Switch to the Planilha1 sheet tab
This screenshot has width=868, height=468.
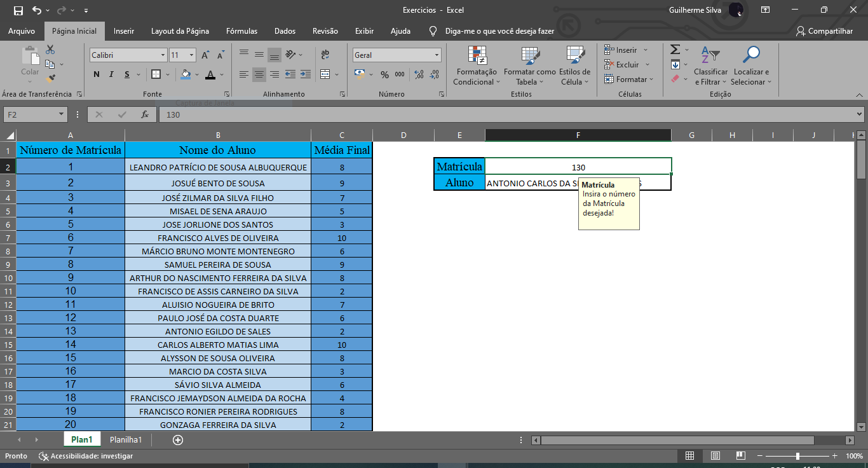[x=126, y=439]
